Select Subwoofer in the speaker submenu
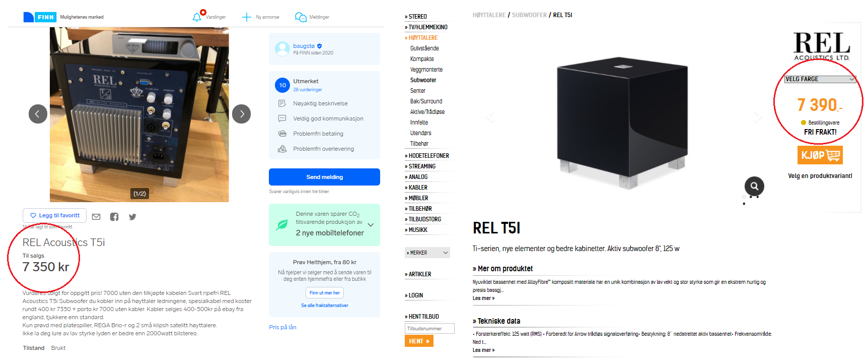Image resolution: width=868 pixels, height=363 pixels. (x=423, y=80)
